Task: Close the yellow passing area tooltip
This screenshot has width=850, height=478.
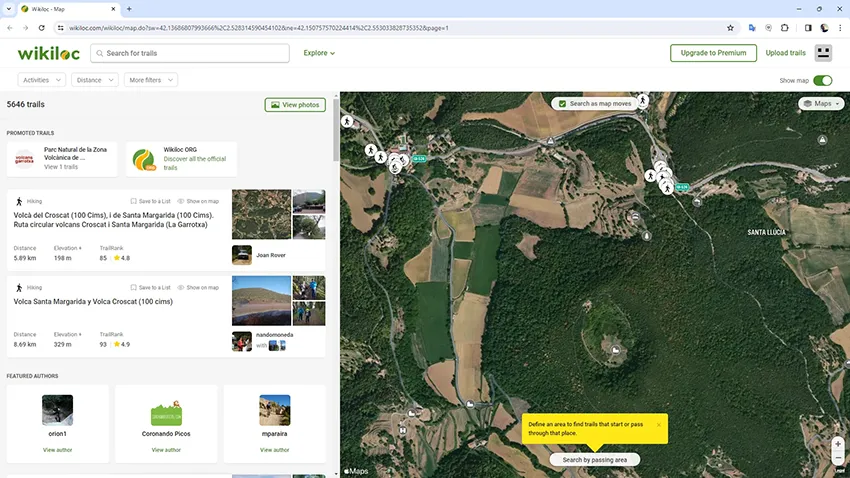Action: [x=659, y=425]
